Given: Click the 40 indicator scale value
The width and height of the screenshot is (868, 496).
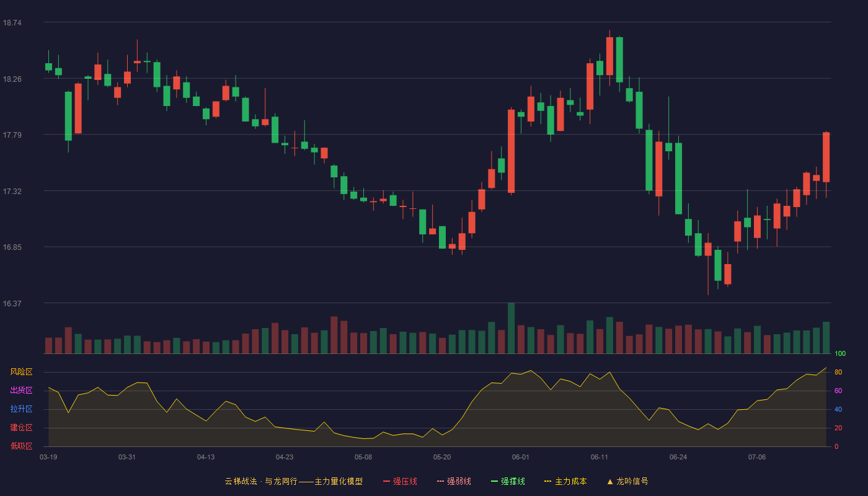Looking at the screenshot, I should [838, 410].
